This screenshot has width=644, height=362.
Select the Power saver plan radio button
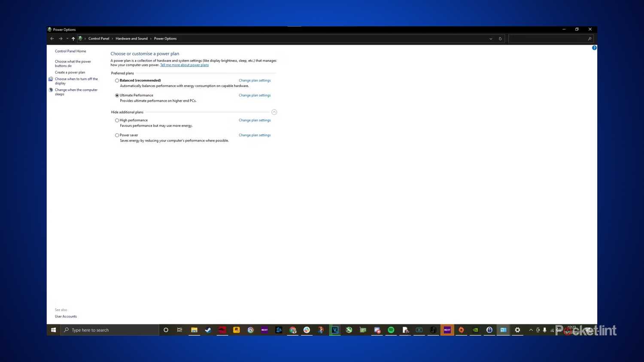coord(117,135)
